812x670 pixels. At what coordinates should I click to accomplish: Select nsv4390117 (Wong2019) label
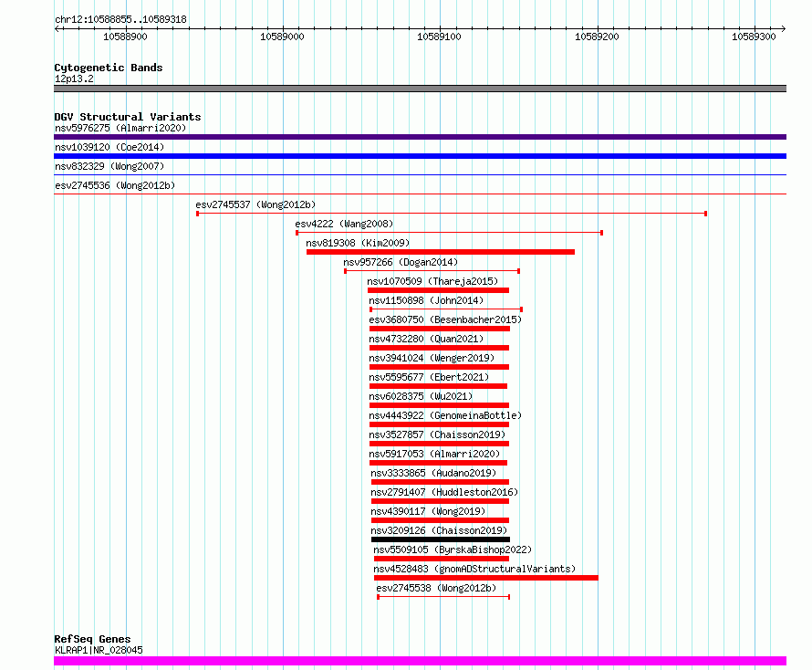coord(428,511)
